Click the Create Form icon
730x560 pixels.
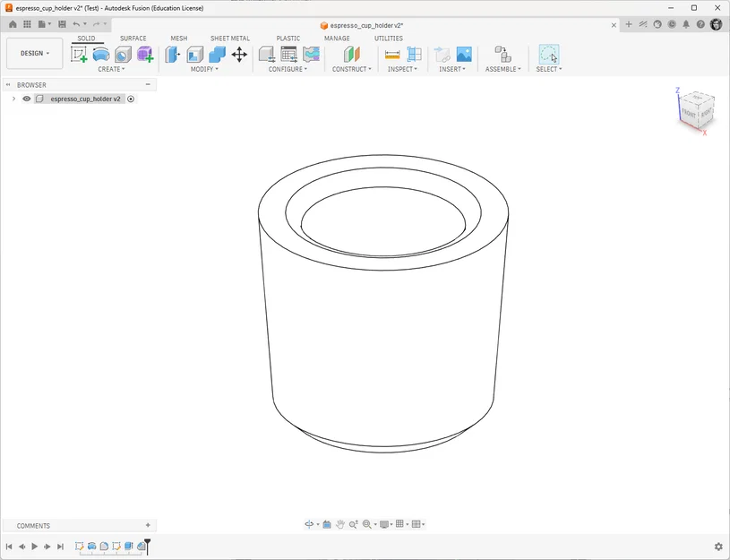[145, 55]
